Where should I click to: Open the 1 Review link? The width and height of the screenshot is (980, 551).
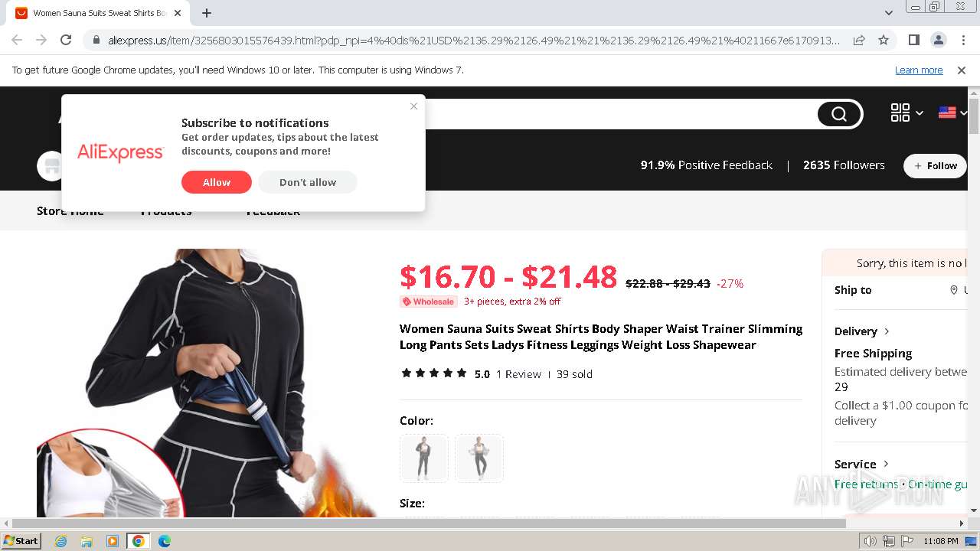click(x=518, y=374)
